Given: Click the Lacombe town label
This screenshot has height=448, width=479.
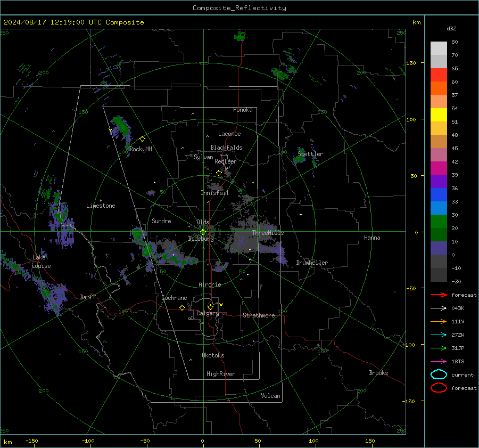Looking at the screenshot, I should pos(229,134).
